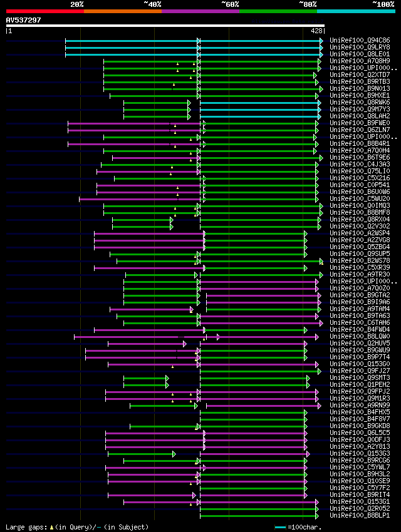Open subject UniRef100_B9GWU9
401x532 pixels.
[x=360, y=350]
